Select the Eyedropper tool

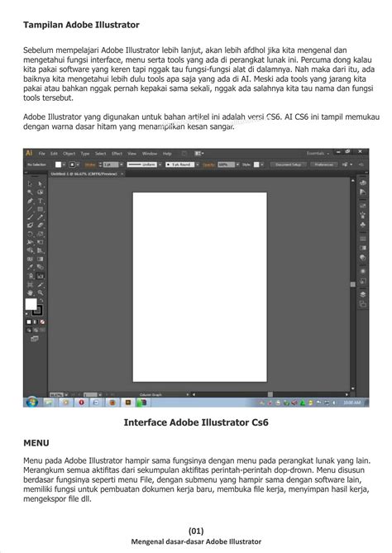[31, 267]
